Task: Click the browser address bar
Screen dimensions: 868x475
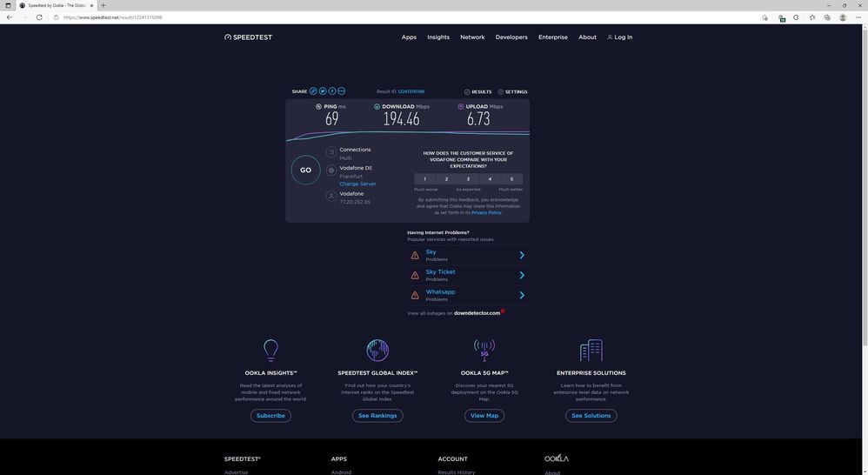Action: click(x=404, y=17)
